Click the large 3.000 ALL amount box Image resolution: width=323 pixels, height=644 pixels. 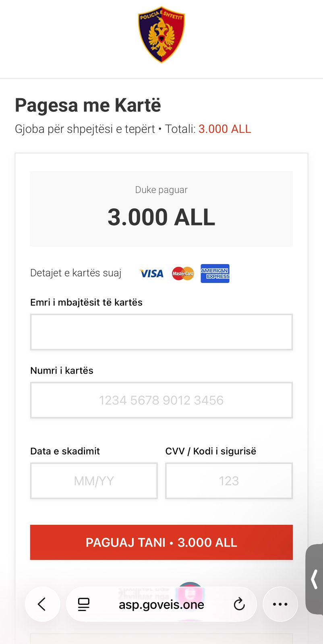tap(161, 209)
